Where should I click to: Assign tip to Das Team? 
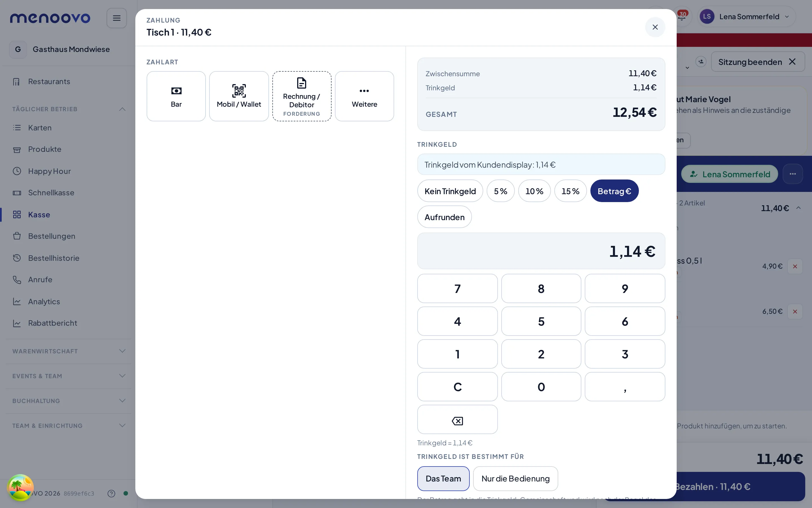coord(443,478)
